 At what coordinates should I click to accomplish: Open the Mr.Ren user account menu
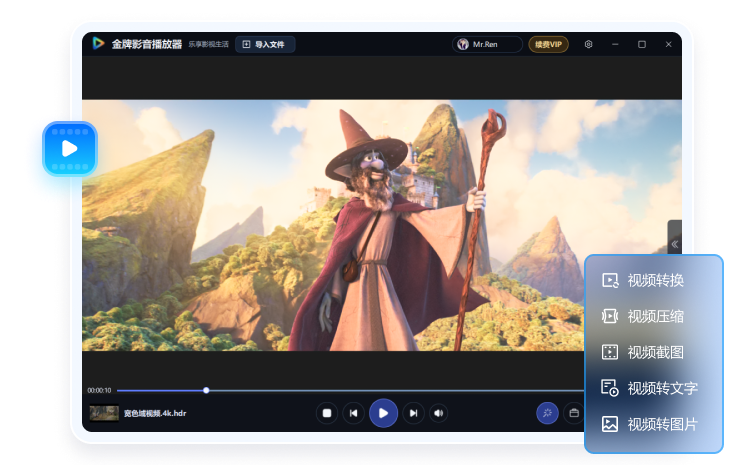tap(488, 44)
